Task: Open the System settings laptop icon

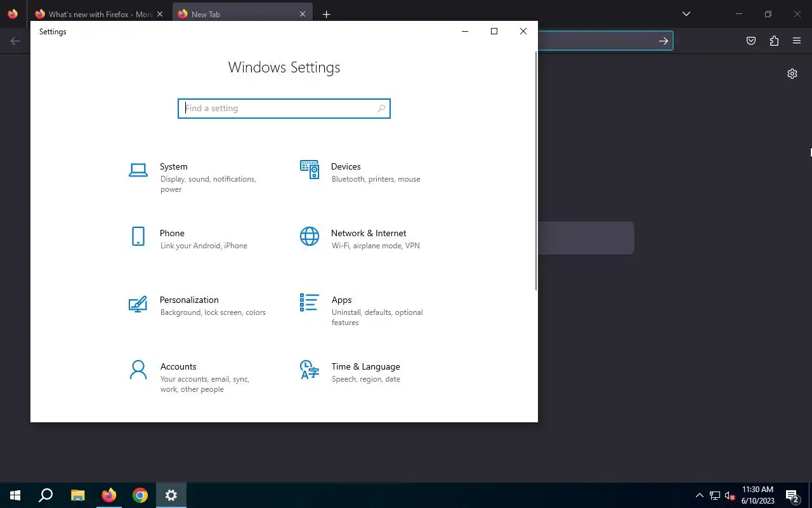Action: click(138, 170)
